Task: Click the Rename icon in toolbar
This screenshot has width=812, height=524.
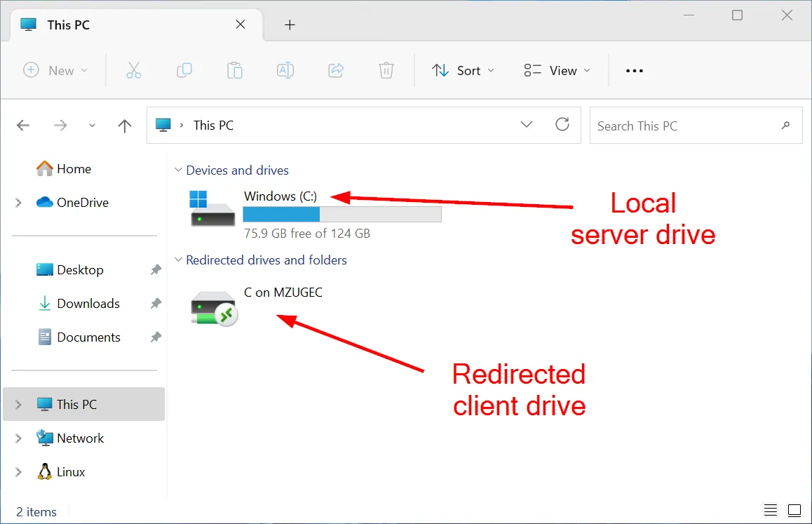Action: tap(285, 70)
